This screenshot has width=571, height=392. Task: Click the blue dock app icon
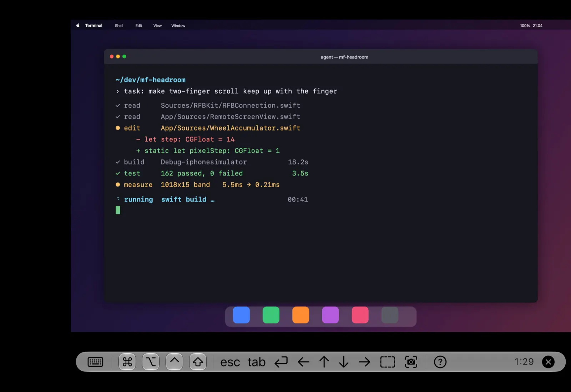tap(241, 315)
